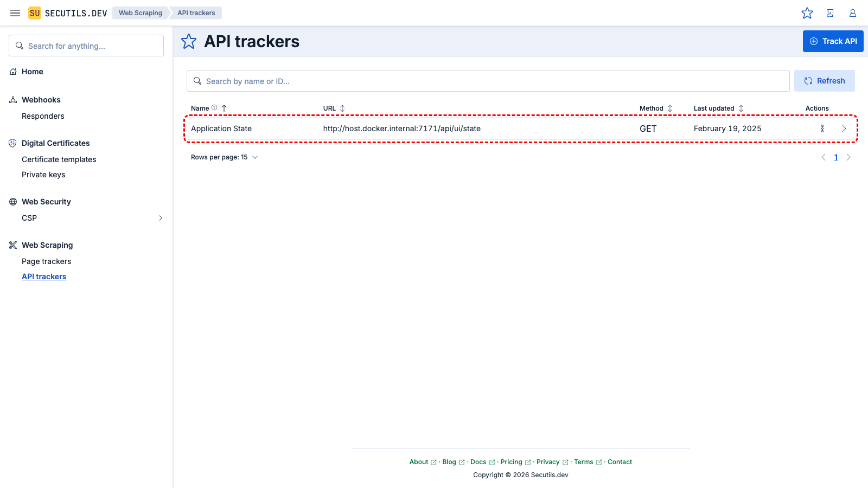Expand details of the Application State row
Viewport: 868px width, 488px height.
(844, 129)
